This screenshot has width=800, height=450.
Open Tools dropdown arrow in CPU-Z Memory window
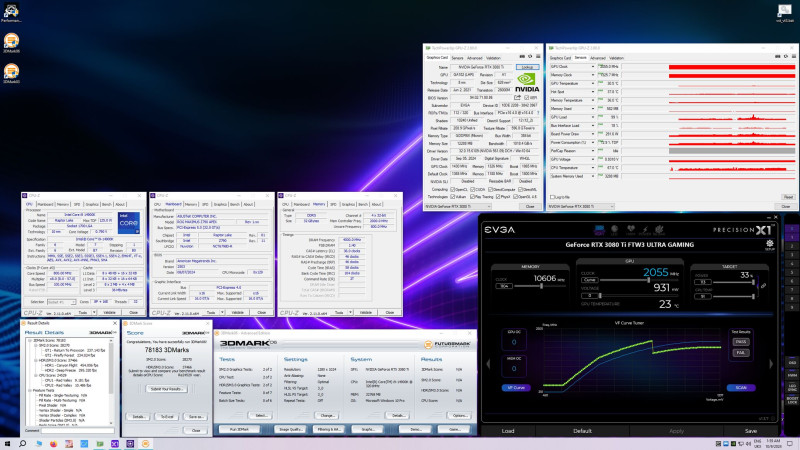point(351,312)
